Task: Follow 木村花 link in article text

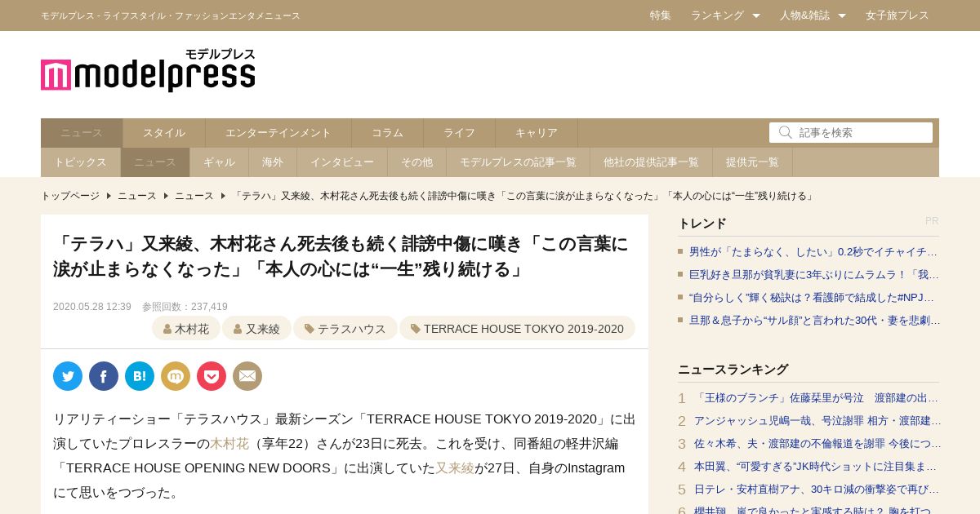Action: (229, 444)
